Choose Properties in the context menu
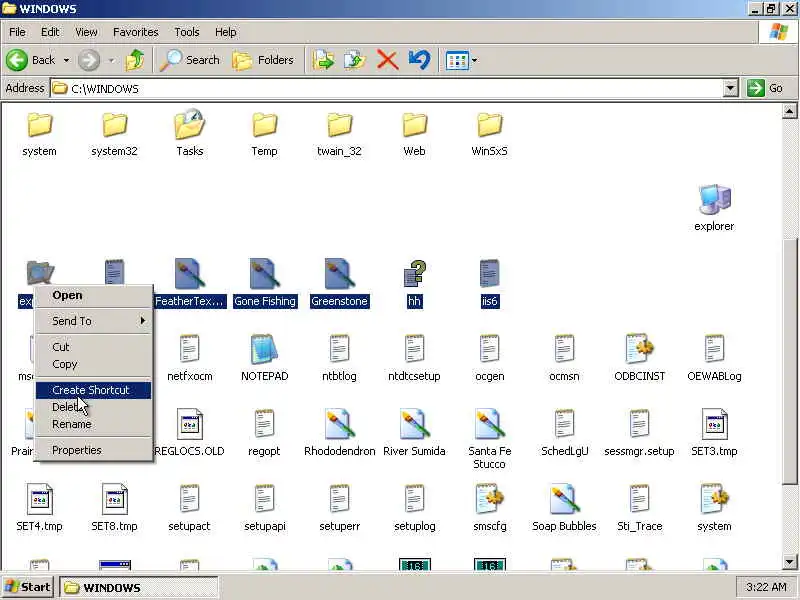The image size is (800, 600). click(x=93, y=451)
